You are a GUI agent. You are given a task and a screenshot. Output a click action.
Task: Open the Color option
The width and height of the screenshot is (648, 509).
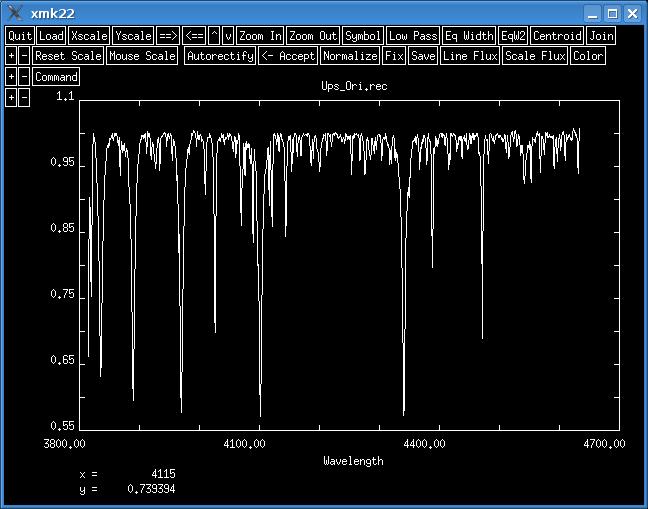pos(588,56)
